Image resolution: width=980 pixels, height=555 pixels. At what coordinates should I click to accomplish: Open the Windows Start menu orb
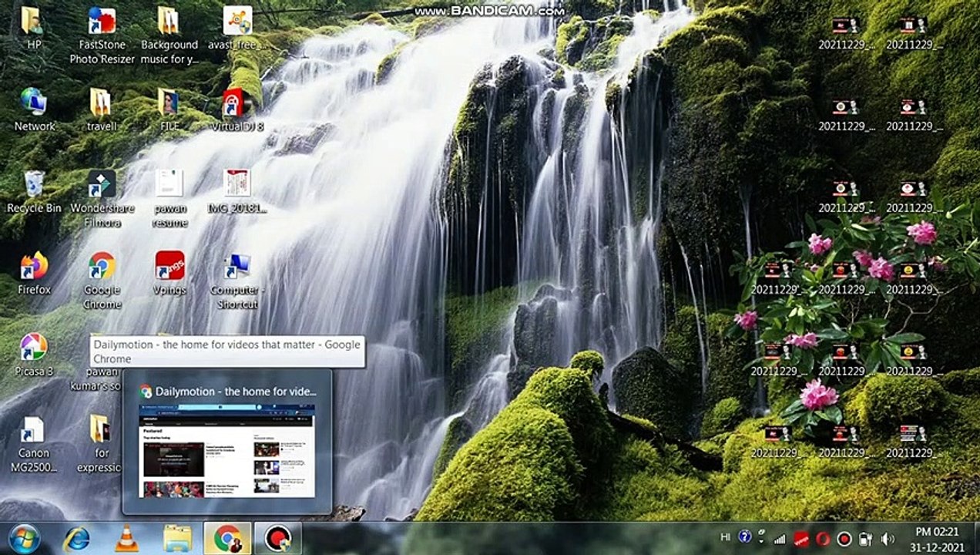click(25, 539)
